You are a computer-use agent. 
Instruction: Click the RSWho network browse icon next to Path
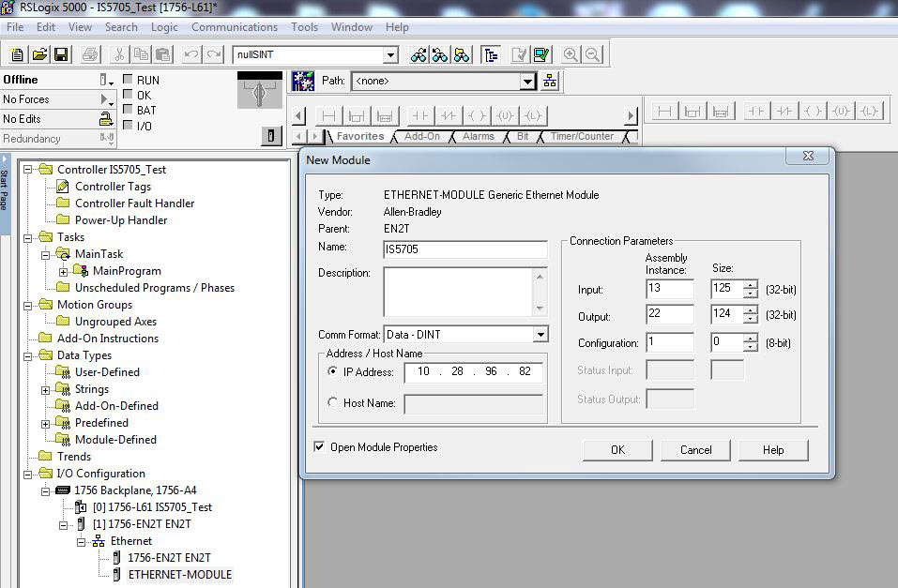pos(550,82)
